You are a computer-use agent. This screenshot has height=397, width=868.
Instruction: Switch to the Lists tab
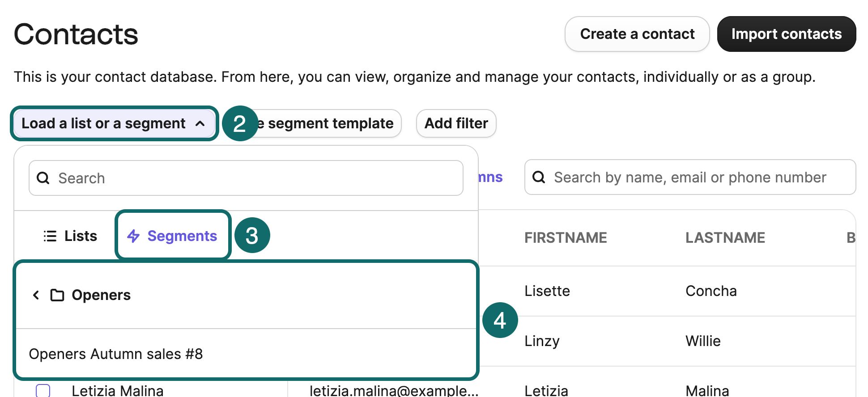point(70,236)
